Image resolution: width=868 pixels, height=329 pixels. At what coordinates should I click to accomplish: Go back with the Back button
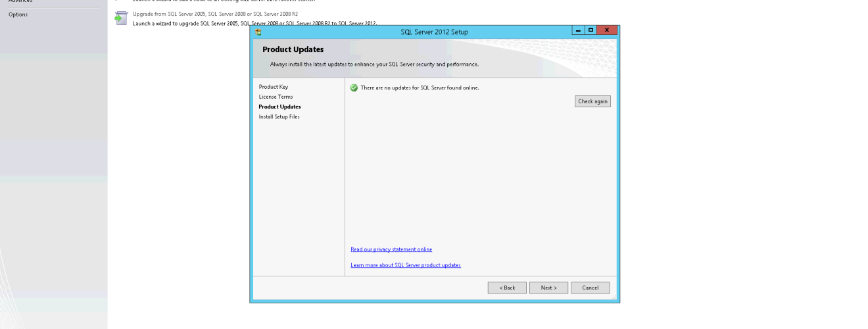pyautogui.click(x=507, y=288)
